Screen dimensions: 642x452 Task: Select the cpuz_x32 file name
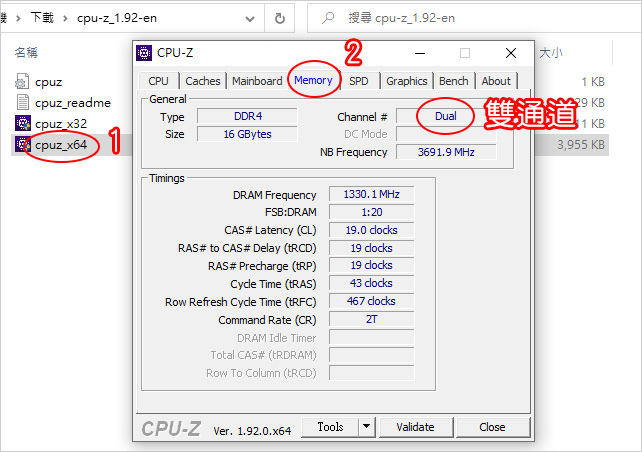point(61,124)
